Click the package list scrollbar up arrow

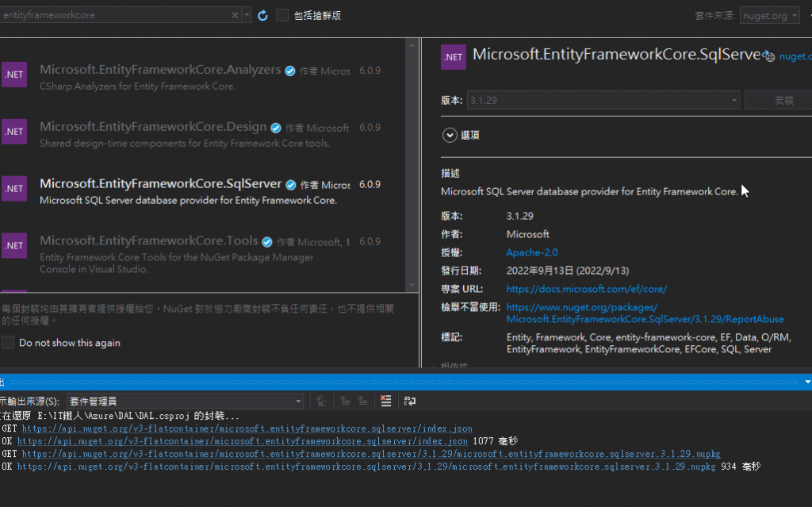pyautogui.click(x=412, y=45)
